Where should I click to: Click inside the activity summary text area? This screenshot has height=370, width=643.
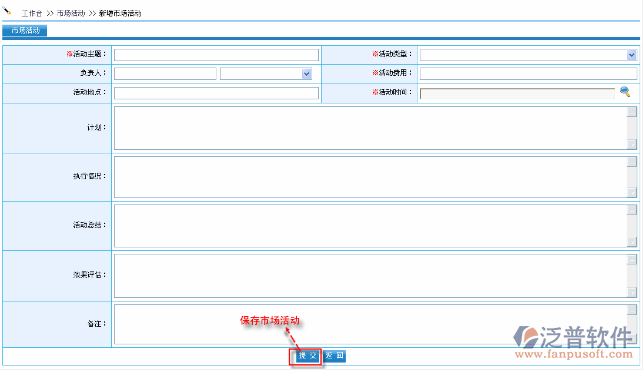(x=370, y=226)
